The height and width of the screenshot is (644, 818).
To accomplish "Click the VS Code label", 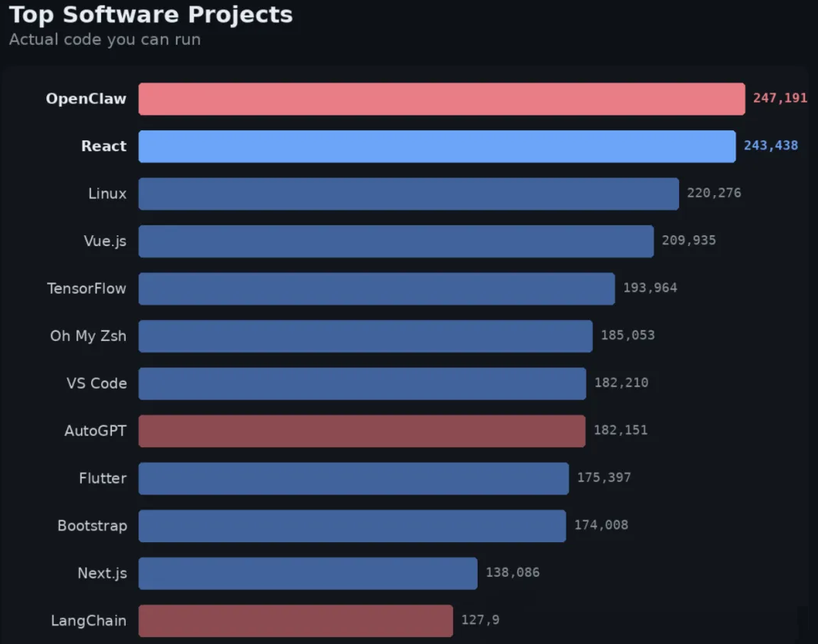I will pyautogui.click(x=96, y=383).
